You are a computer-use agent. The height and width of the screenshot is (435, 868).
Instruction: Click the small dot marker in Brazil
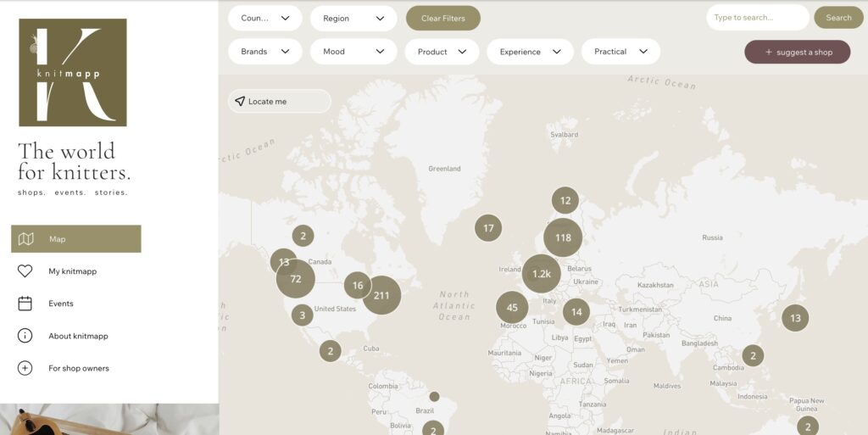click(x=435, y=396)
